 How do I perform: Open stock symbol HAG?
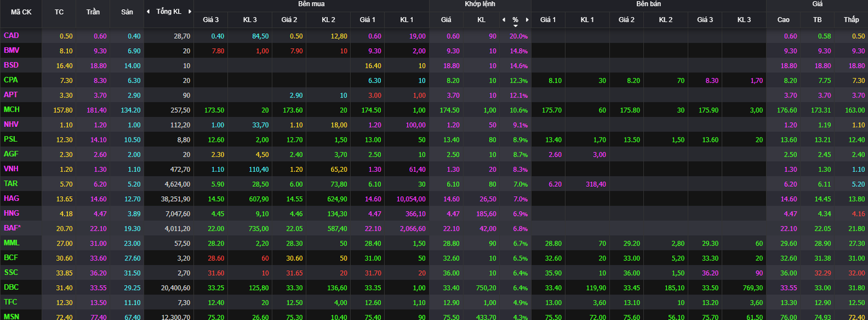coord(11,198)
